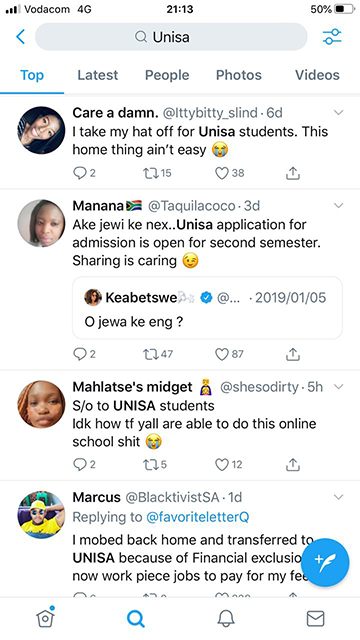This screenshot has width=360, height=640.
Task: Open Marcus's profile picture
Action: coord(41,515)
